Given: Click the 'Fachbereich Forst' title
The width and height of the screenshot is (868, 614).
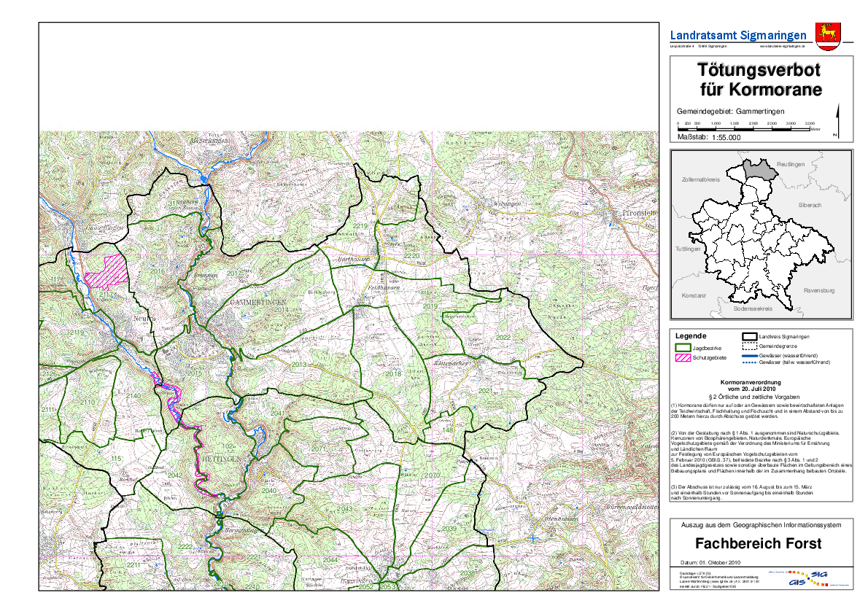Looking at the screenshot, I should click(758, 543).
